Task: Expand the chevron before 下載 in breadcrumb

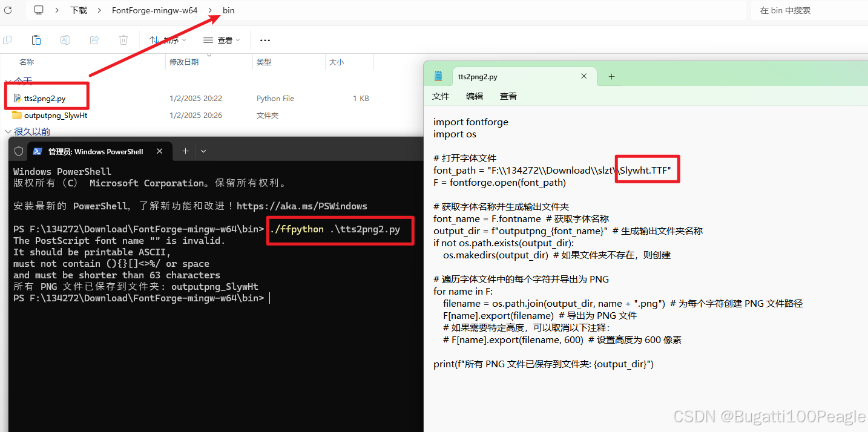Action: click(57, 10)
